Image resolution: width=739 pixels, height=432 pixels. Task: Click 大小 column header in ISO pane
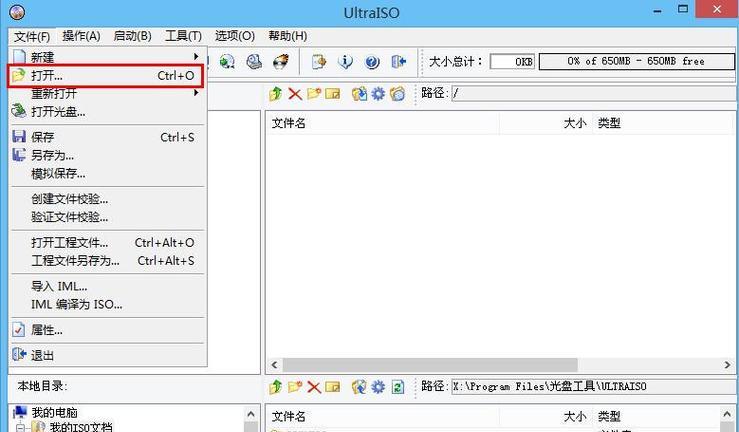546,123
